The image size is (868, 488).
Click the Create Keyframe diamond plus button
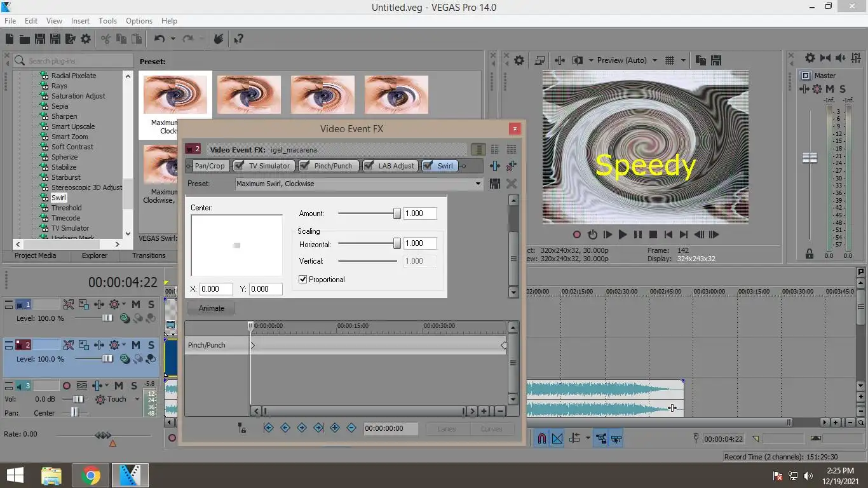pyautogui.click(x=335, y=428)
